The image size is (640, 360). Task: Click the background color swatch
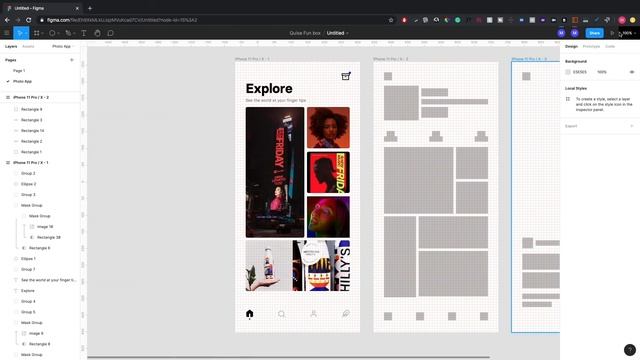568,72
